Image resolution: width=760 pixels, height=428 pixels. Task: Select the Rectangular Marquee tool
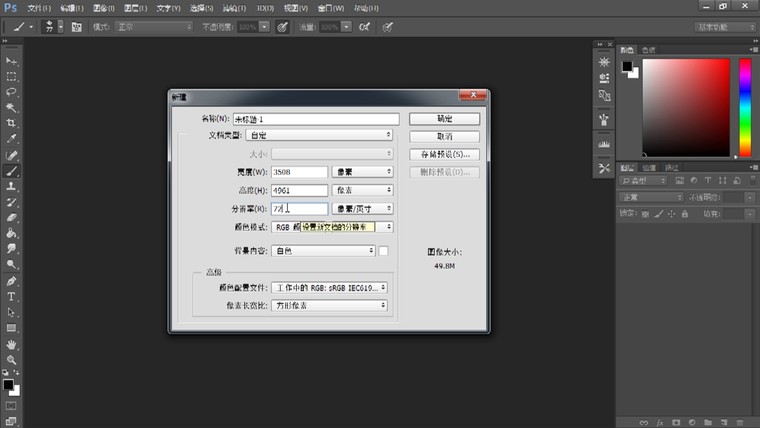pos(12,76)
